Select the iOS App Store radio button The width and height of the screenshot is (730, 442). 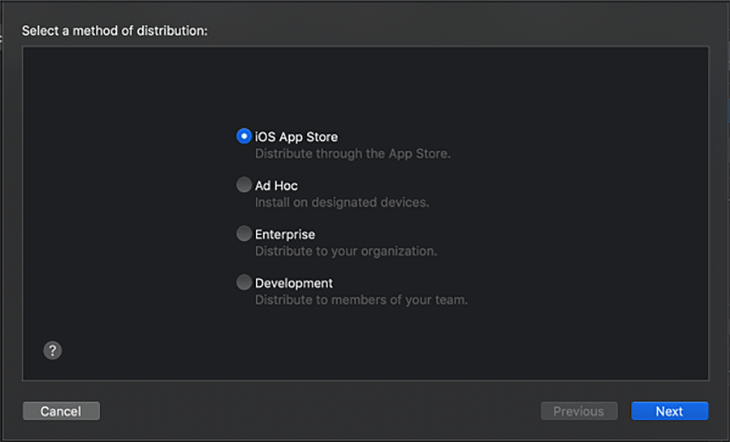244,136
